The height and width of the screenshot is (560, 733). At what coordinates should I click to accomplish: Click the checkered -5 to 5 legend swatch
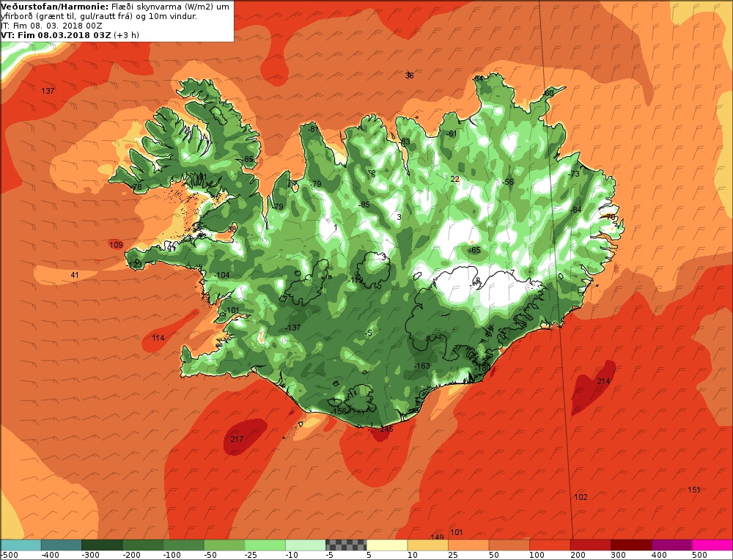346,545
